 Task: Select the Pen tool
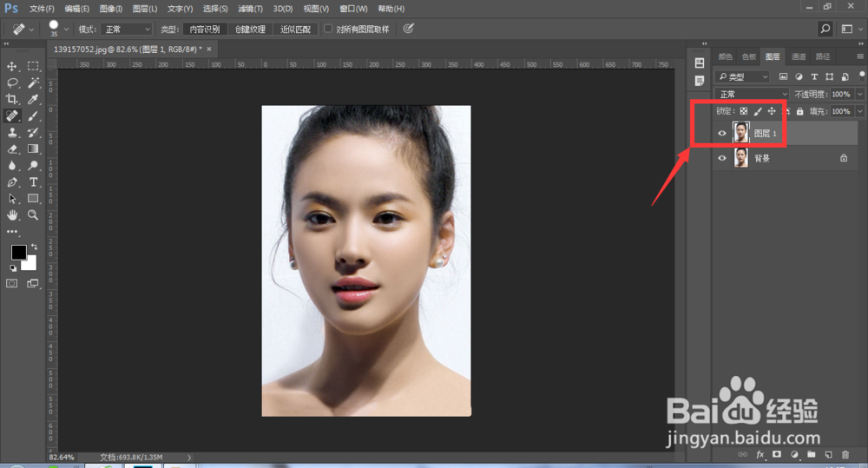11,182
